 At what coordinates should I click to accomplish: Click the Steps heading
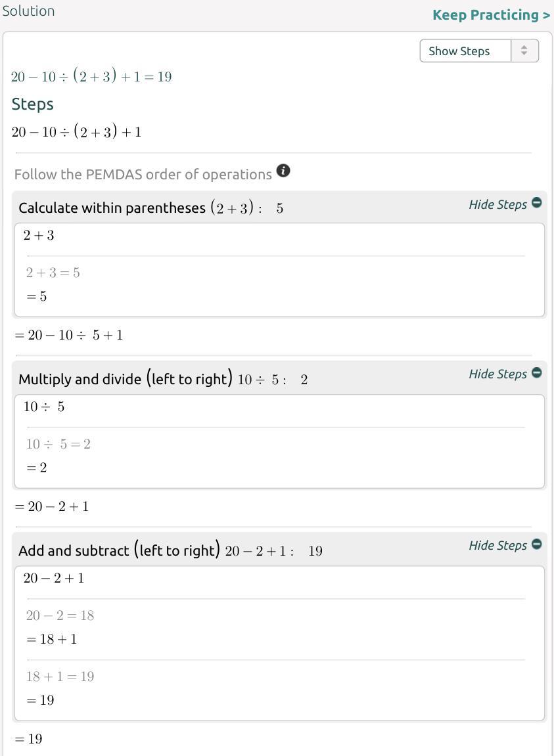click(33, 104)
